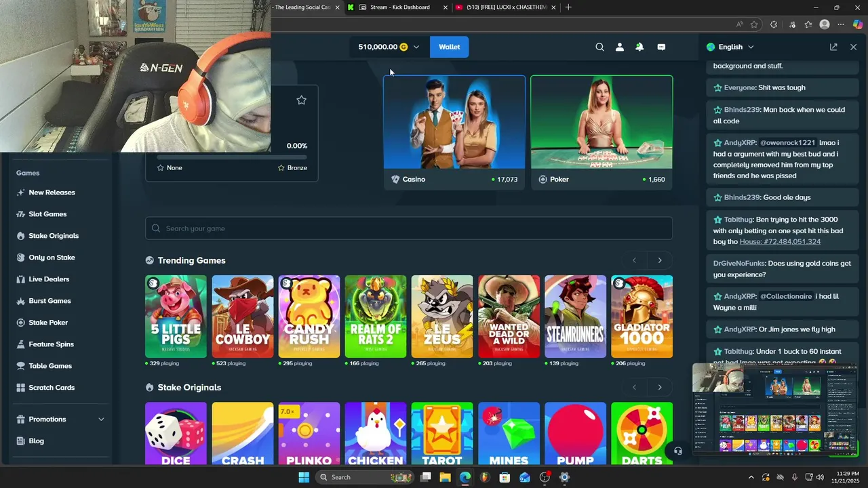Click the Slot Games sidebar icon
Viewport: 868px width, 488px height.
[x=22, y=214]
